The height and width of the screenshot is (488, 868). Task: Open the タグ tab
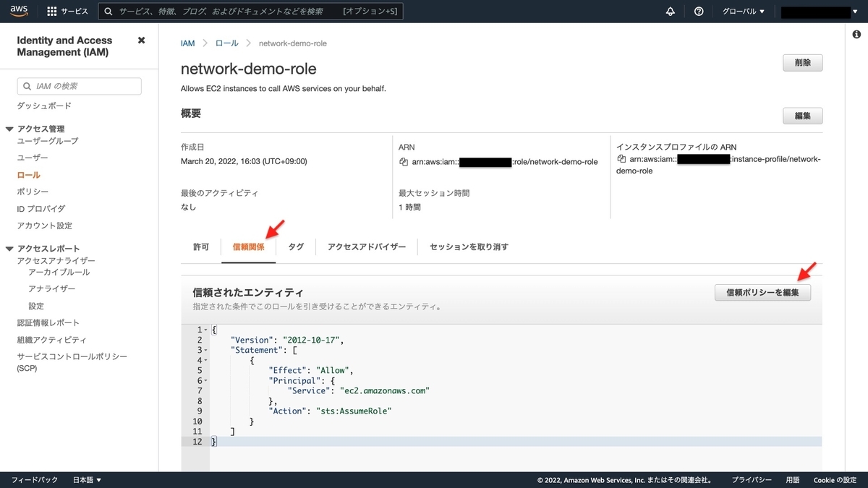tap(296, 247)
